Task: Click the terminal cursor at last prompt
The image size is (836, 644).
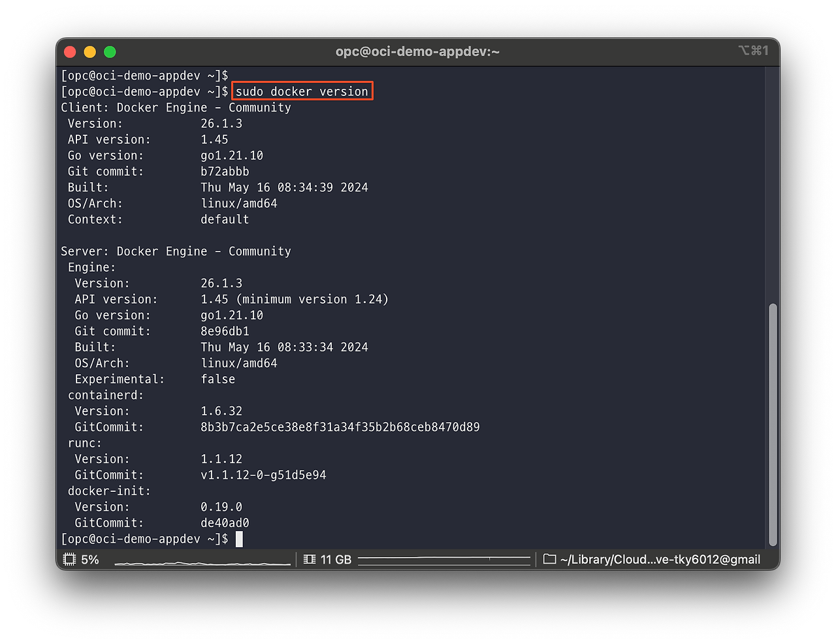Action: (x=239, y=539)
